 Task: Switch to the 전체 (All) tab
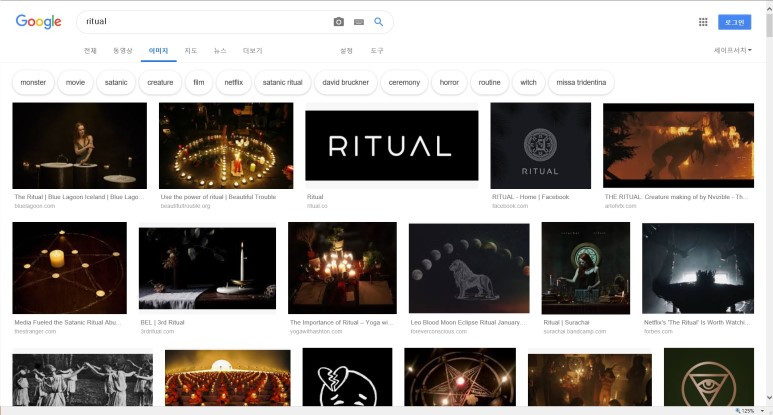point(90,51)
